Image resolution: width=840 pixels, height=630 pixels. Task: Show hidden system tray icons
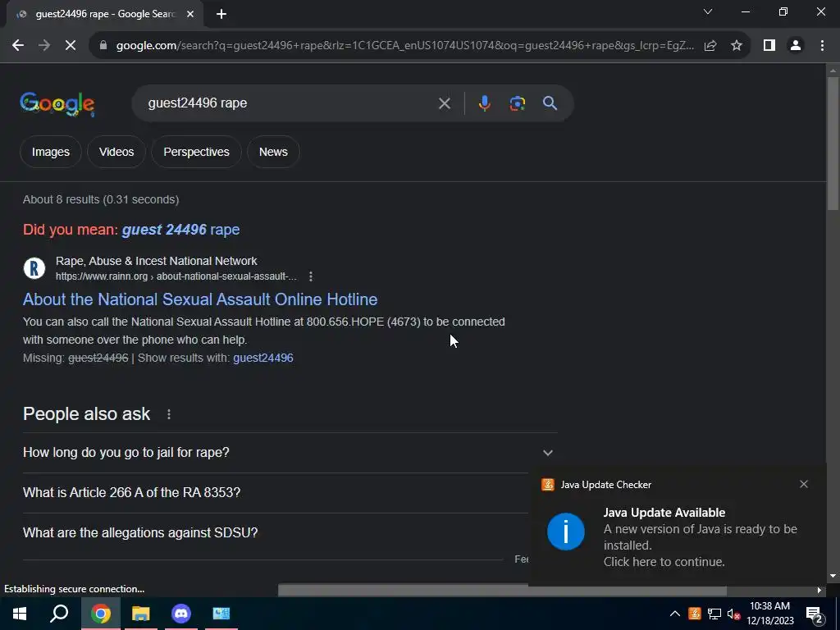(675, 614)
